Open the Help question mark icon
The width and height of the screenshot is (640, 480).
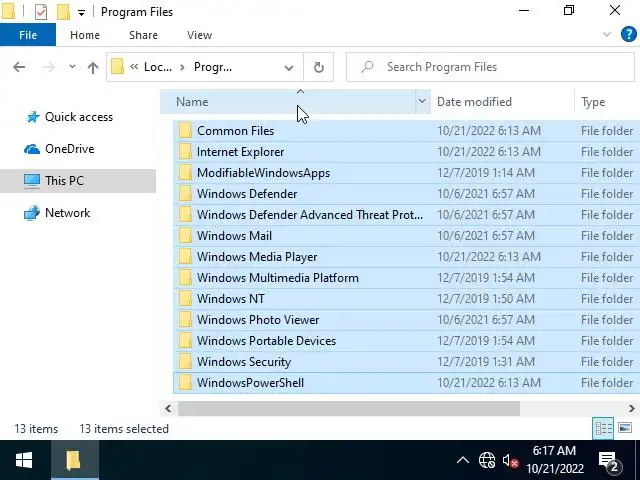coord(629,34)
